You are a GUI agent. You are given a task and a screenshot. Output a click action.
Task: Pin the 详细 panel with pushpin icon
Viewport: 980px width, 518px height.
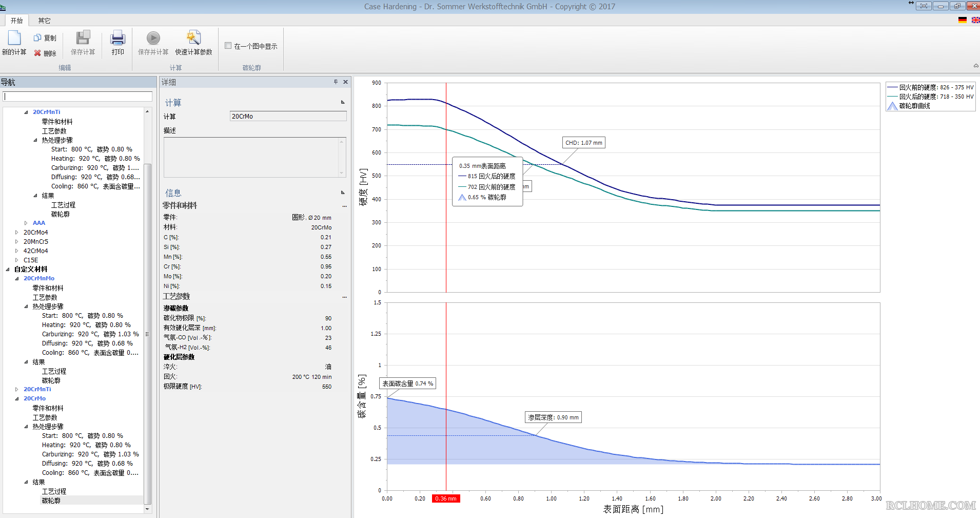pyautogui.click(x=336, y=82)
